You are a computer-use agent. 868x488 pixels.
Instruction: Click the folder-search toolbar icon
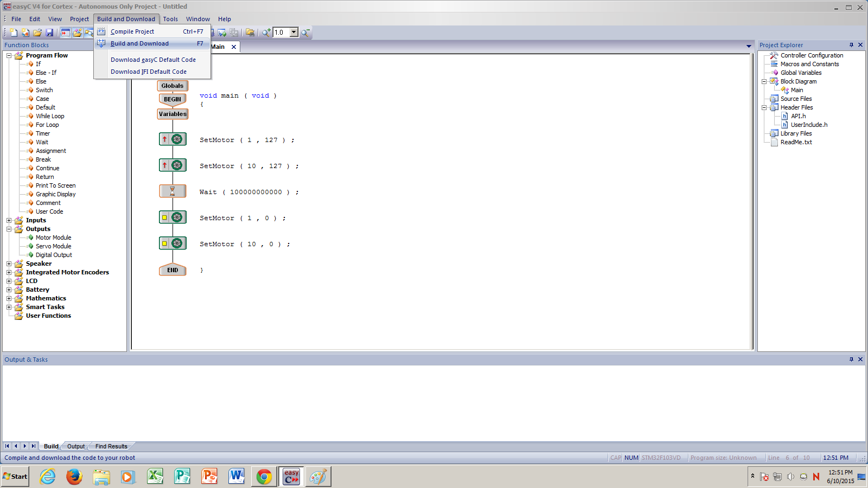pyautogui.click(x=250, y=33)
